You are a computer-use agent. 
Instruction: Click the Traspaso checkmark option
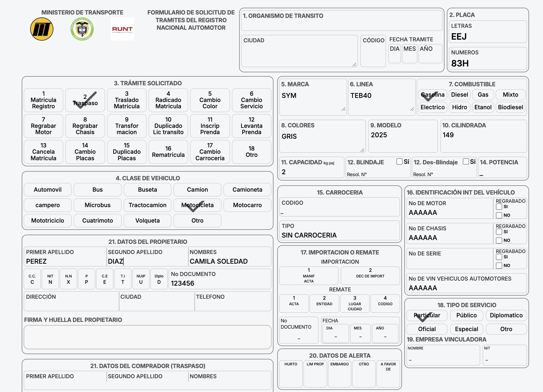pyautogui.click(x=85, y=100)
